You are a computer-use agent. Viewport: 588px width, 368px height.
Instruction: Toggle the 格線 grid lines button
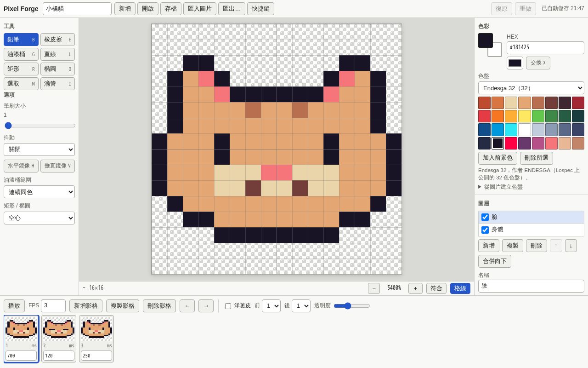(x=460, y=288)
